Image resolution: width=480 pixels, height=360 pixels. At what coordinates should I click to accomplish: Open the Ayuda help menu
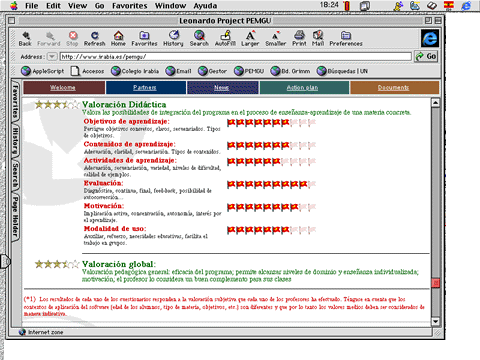click(205, 6)
